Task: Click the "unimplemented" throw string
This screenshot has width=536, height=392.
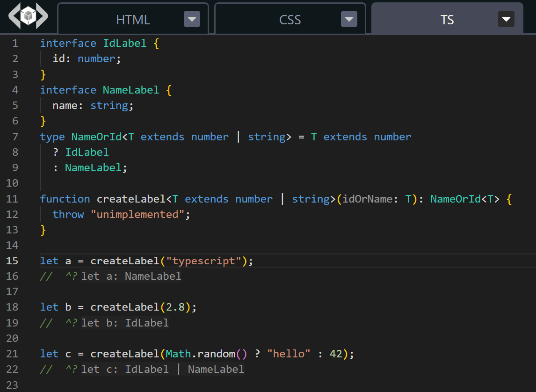Action: tap(138, 214)
